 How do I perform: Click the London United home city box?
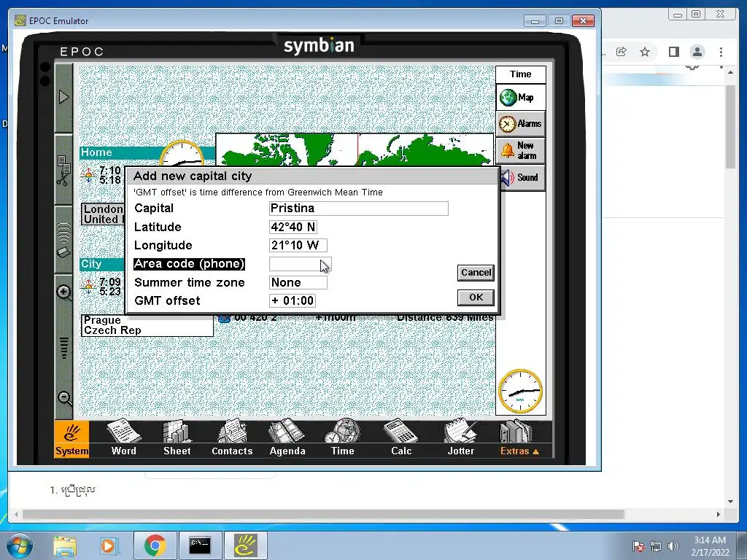(x=104, y=214)
